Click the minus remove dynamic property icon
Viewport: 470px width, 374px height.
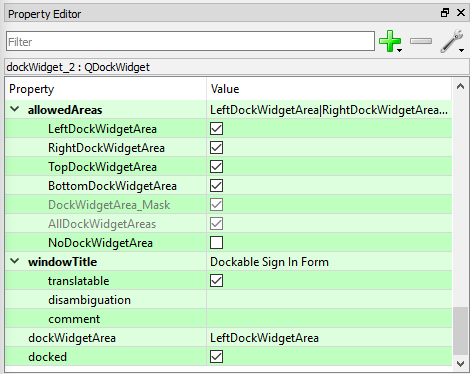[421, 41]
